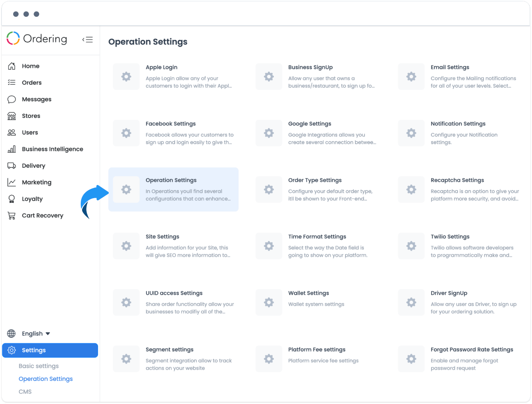This screenshot has width=532, height=404.
Task: Collapse the sidebar using the menu toggle icon
Action: pos(88,40)
